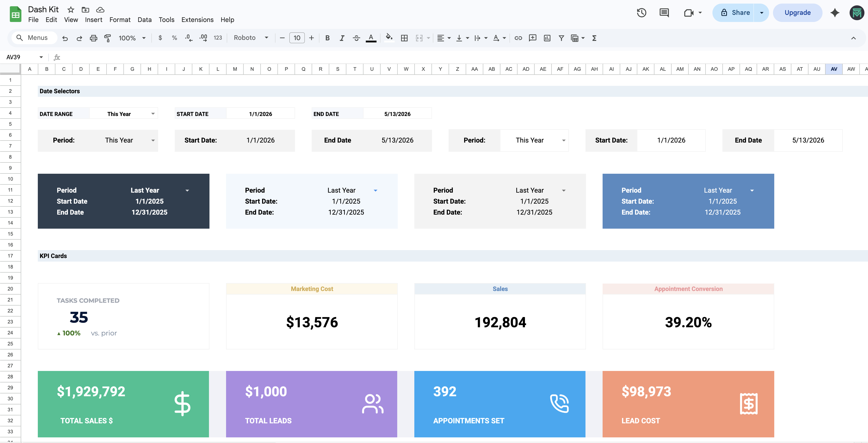Screen dimensions: 868x443
Task: Open the Data menu
Action: pyautogui.click(x=145, y=20)
